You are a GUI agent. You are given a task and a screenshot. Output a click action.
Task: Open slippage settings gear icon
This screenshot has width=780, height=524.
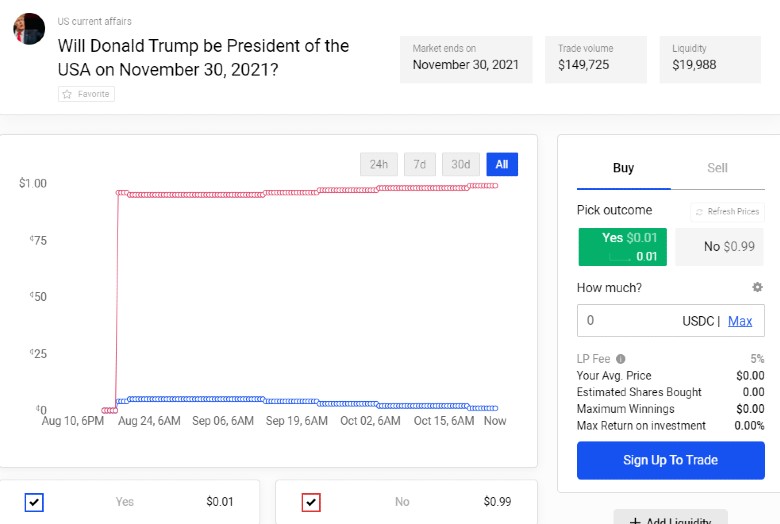pos(757,287)
